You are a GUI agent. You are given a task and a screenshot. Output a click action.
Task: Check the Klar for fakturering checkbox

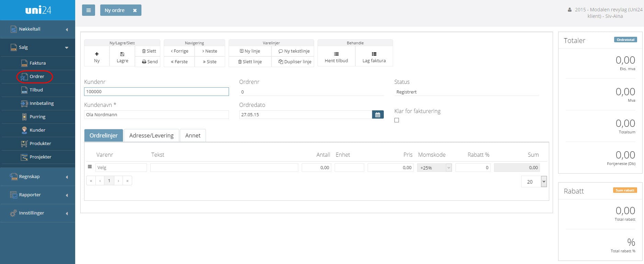tap(397, 120)
